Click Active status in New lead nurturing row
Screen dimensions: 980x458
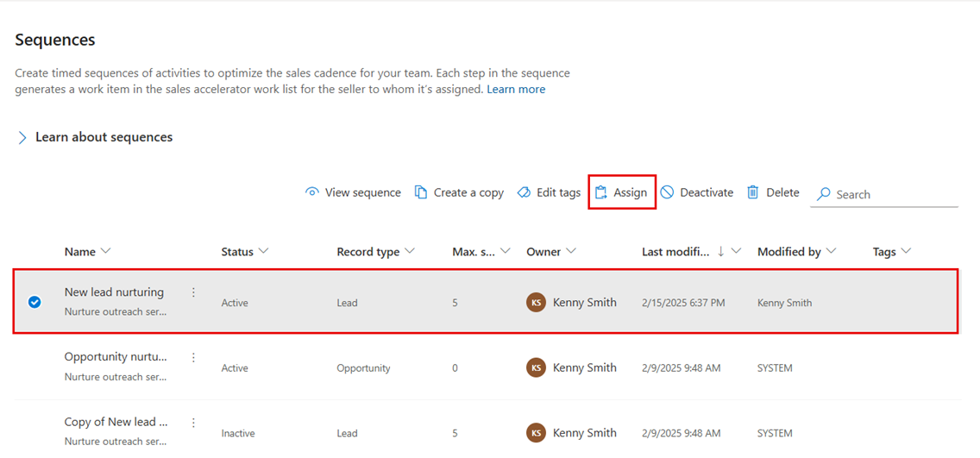pyautogui.click(x=235, y=303)
